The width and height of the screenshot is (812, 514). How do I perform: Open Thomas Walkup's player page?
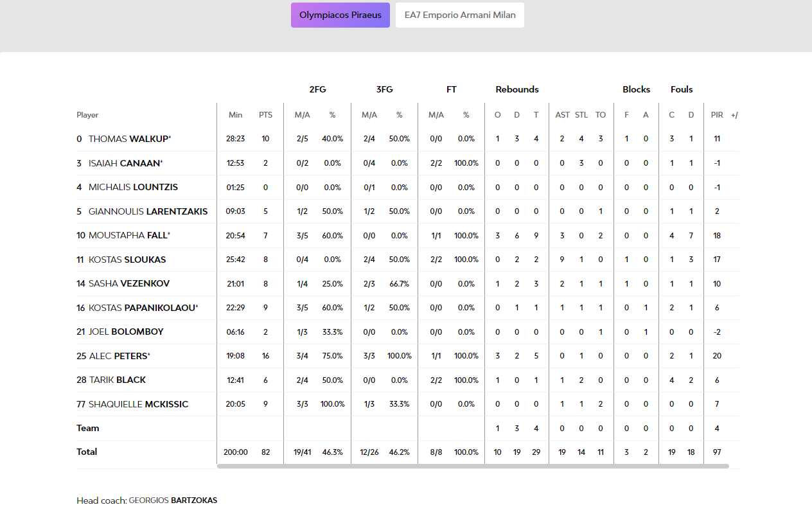(x=129, y=139)
